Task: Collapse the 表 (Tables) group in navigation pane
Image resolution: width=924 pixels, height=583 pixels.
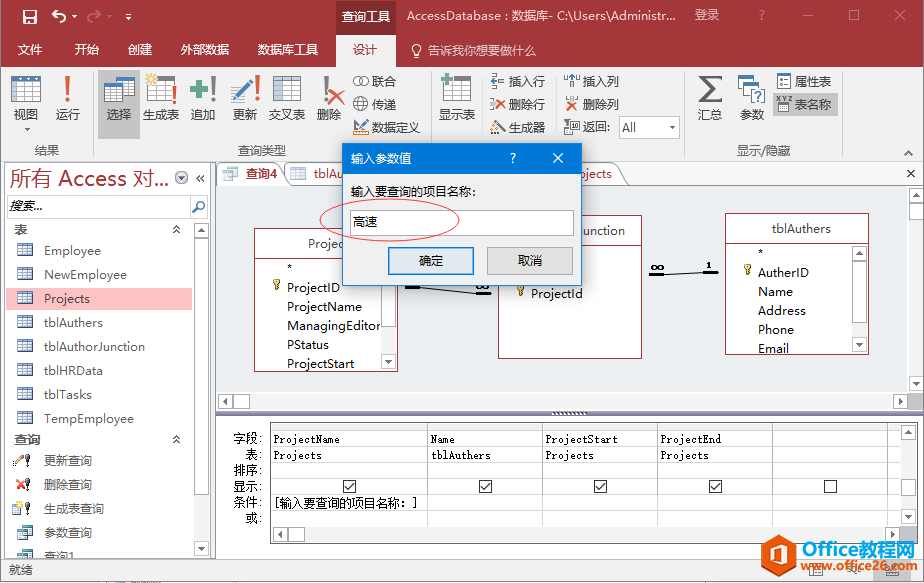Action: [x=177, y=230]
